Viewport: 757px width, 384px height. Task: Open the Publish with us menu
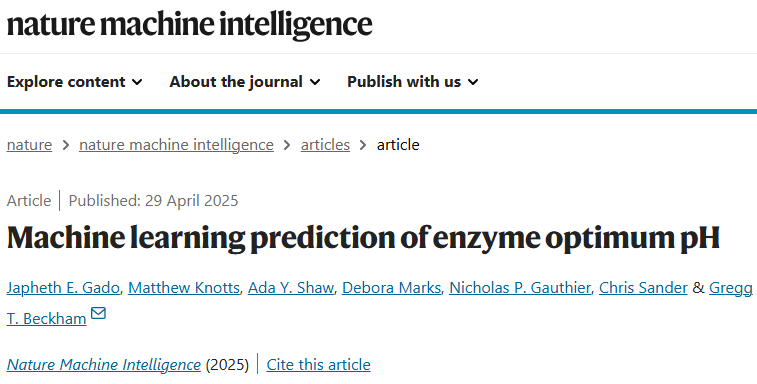pos(413,82)
